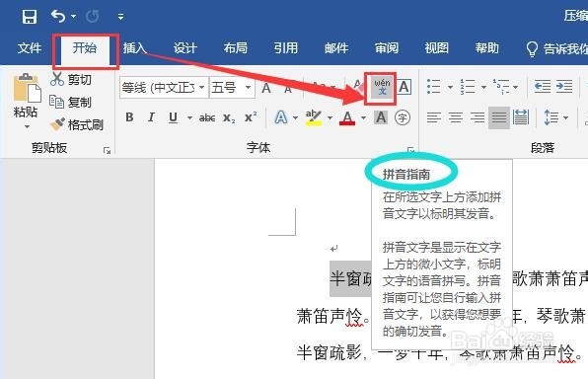Click 剪切 (Cut) button

point(71,80)
